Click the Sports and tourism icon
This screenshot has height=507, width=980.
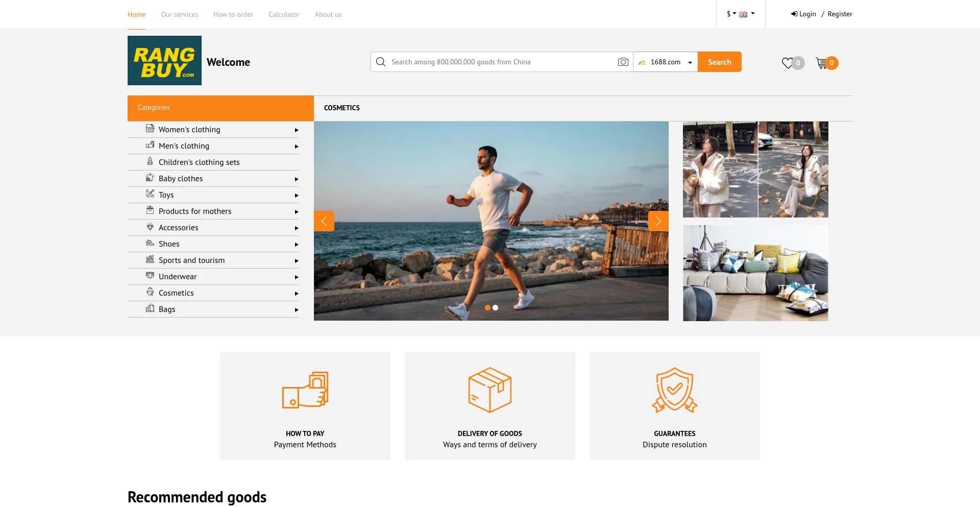coord(150,259)
